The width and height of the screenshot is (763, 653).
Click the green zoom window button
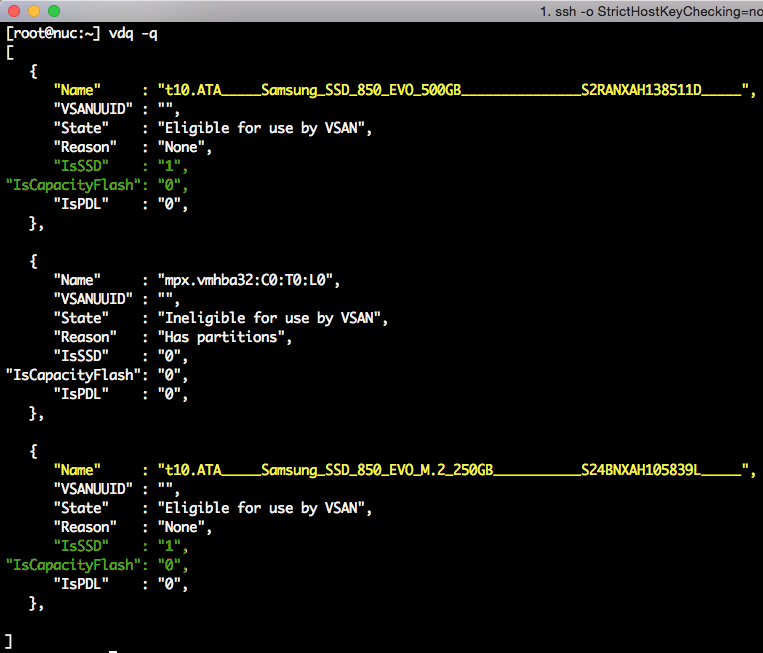tap(53, 11)
